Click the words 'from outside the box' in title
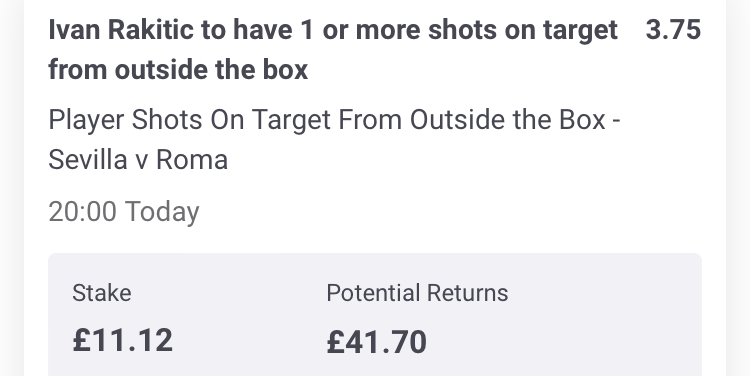 click(x=178, y=70)
